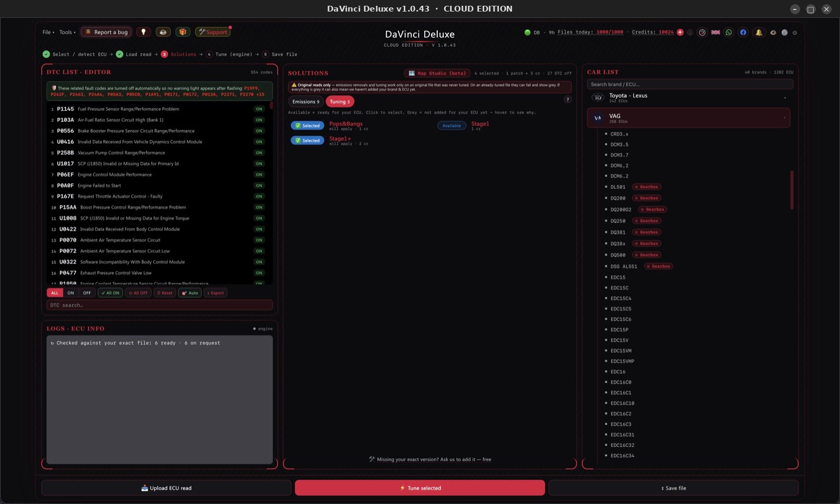Image resolution: width=840 pixels, height=504 pixels.
Task: Click Upload ECU read button
Action: pos(166,488)
